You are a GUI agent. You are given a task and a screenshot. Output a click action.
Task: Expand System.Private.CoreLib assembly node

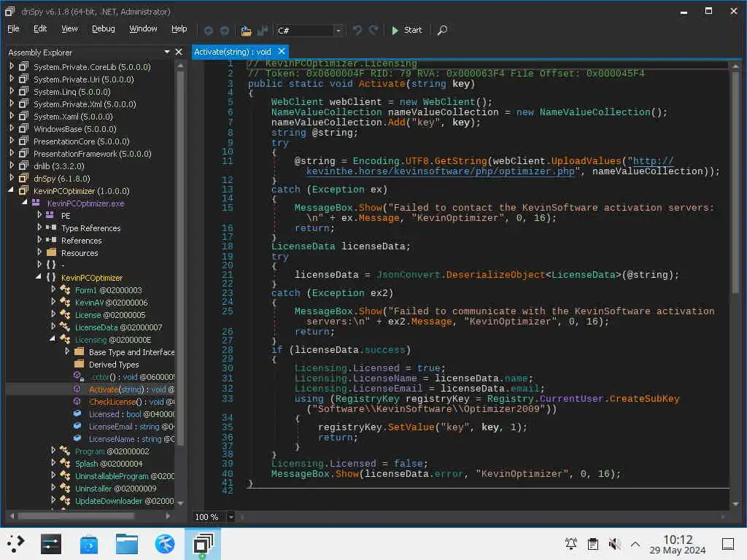12,66
